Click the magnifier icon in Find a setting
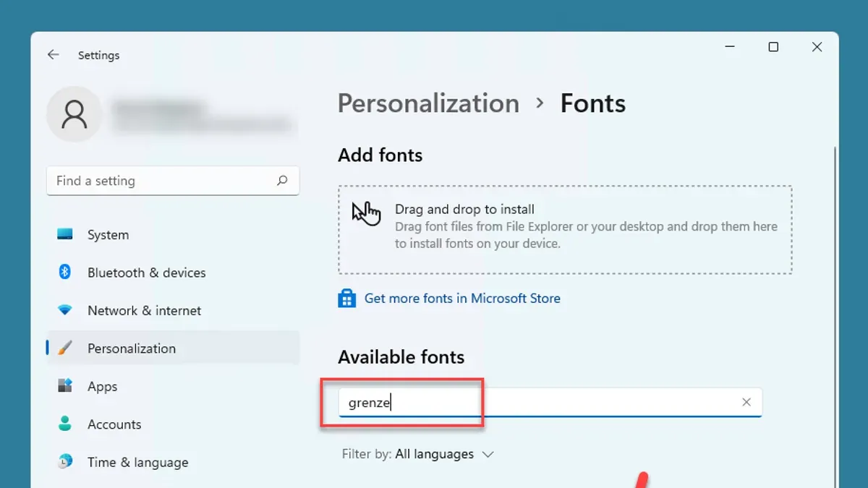The height and width of the screenshot is (488, 868). click(282, 181)
